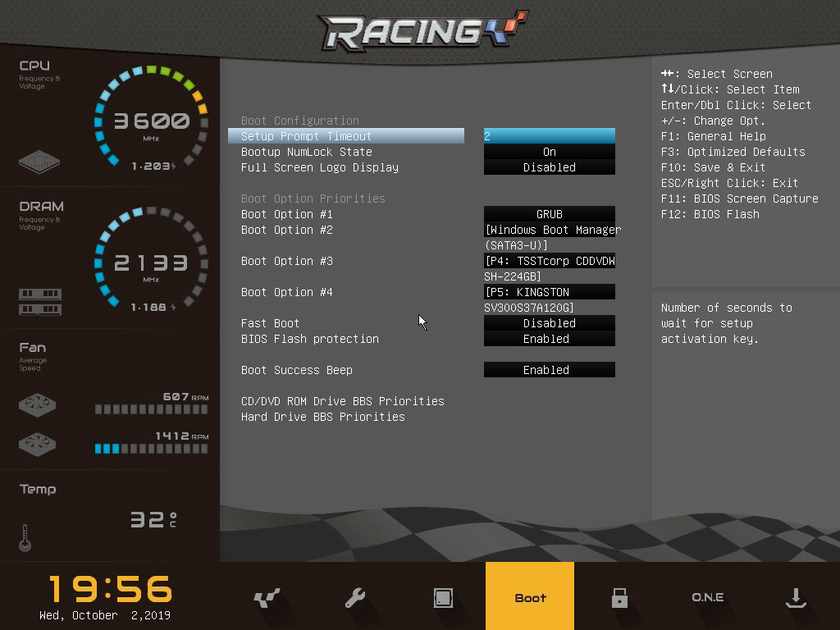
Task: Open Hard Drive BBS Priorities submenu
Action: point(323,417)
